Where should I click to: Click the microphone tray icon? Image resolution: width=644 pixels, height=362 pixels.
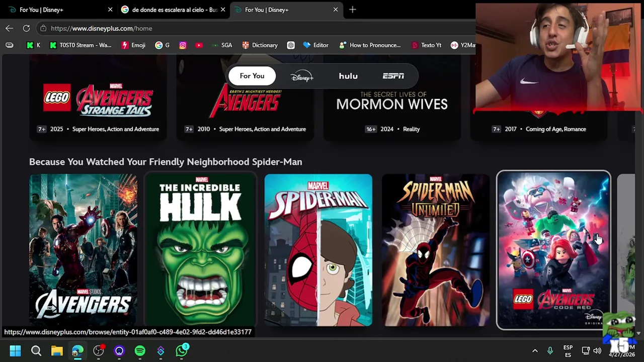click(550, 350)
